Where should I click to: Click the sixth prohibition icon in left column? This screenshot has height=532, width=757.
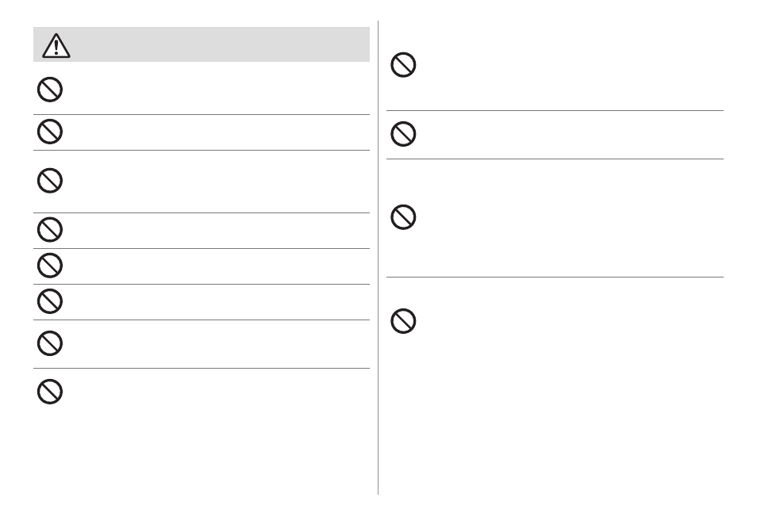(50, 301)
